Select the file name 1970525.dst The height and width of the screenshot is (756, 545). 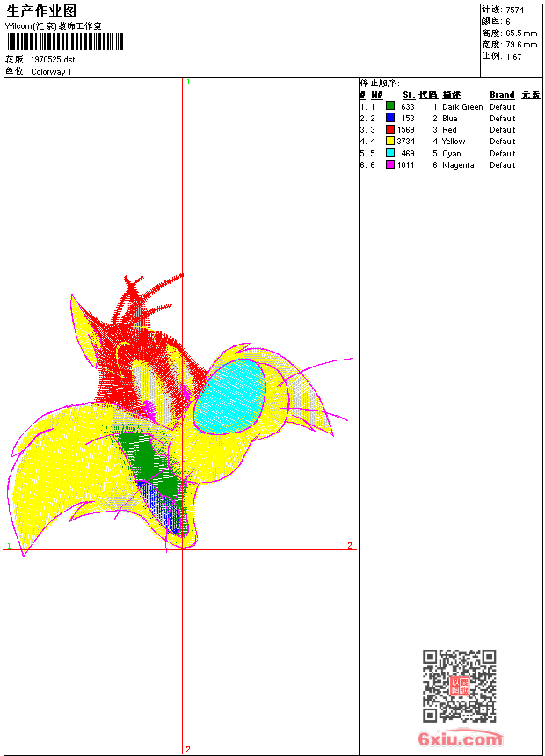click(x=53, y=59)
